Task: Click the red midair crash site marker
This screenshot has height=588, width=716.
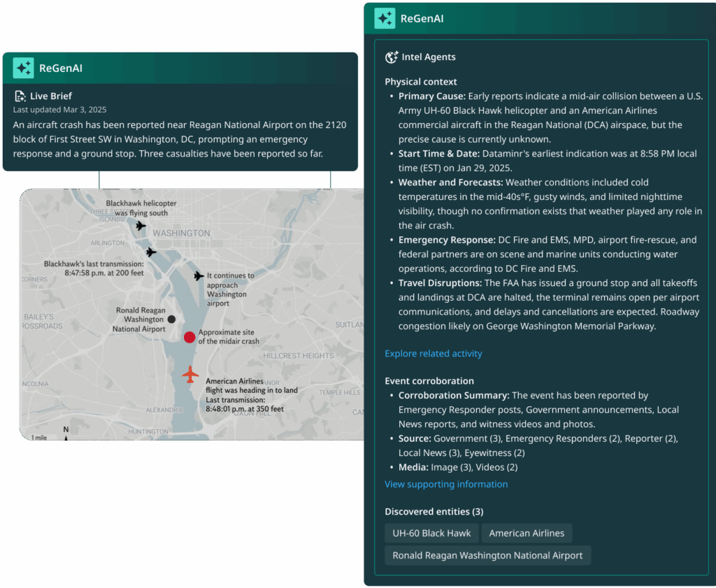Action: pyautogui.click(x=189, y=337)
